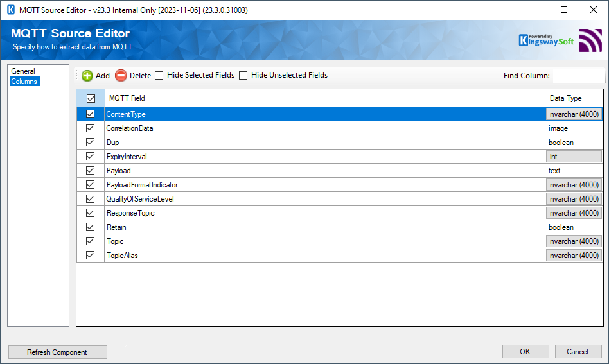Uncheck the Topic row checkbox
The image size is (609, 364).
pos(91,241)
